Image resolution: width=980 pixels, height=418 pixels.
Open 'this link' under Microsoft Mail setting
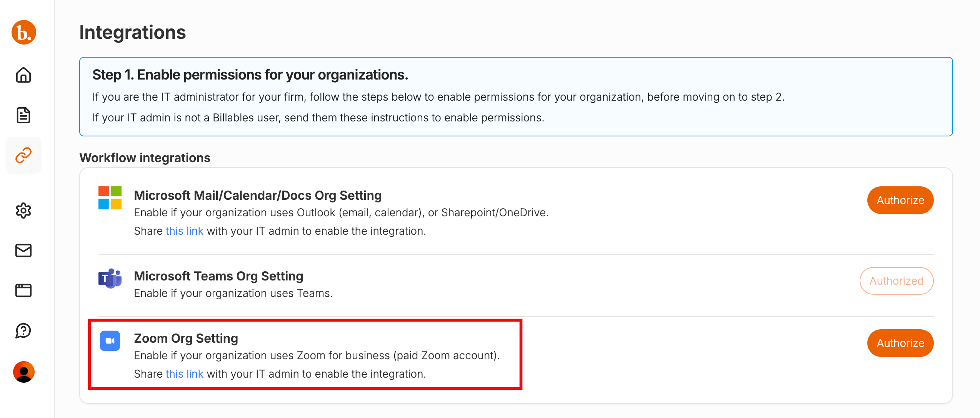click(184, 231)
